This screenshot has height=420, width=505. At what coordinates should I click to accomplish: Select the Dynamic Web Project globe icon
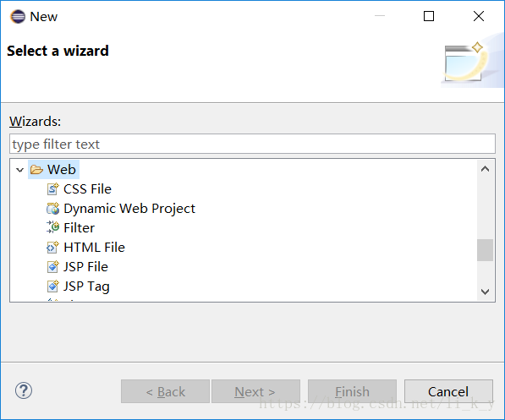tap(52, 209)
